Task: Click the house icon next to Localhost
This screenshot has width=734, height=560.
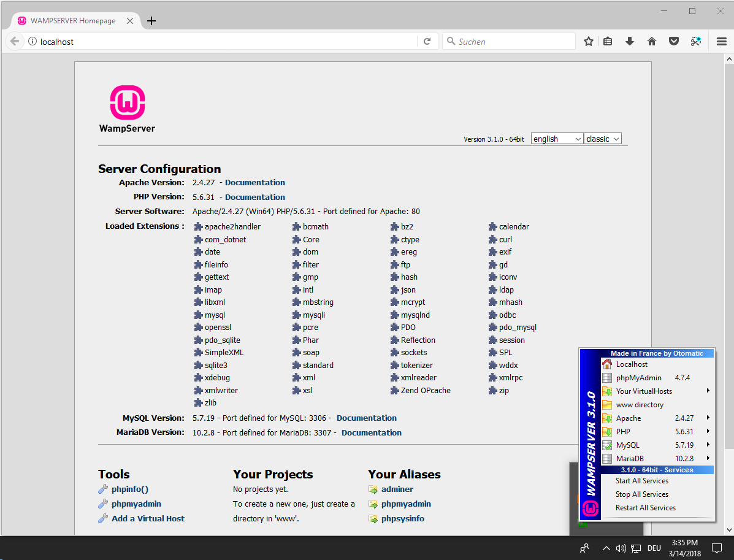Action: 607,364
